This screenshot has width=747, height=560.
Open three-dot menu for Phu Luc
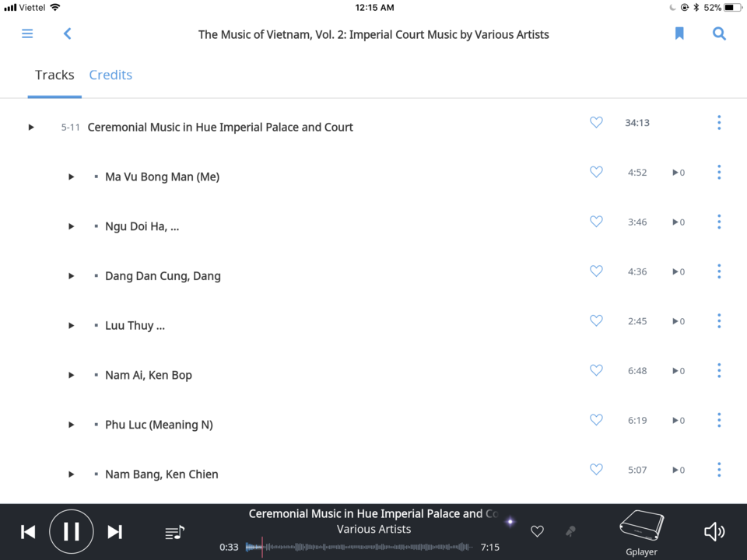pos(719,420)
